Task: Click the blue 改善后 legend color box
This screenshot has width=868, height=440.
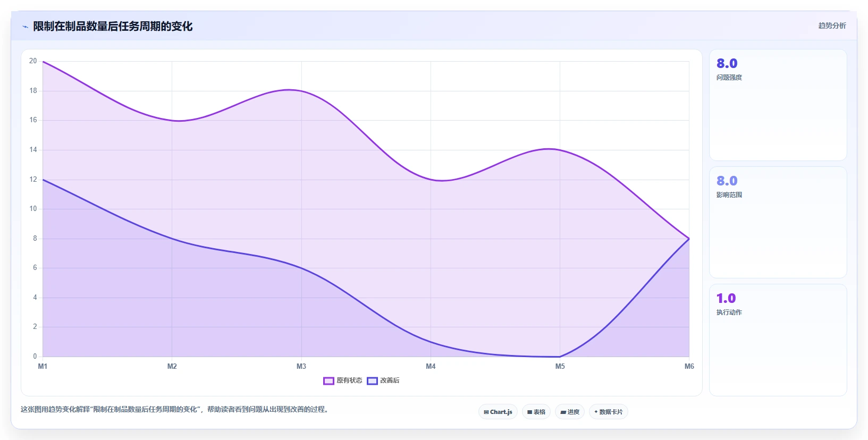Action: point(372,380)
